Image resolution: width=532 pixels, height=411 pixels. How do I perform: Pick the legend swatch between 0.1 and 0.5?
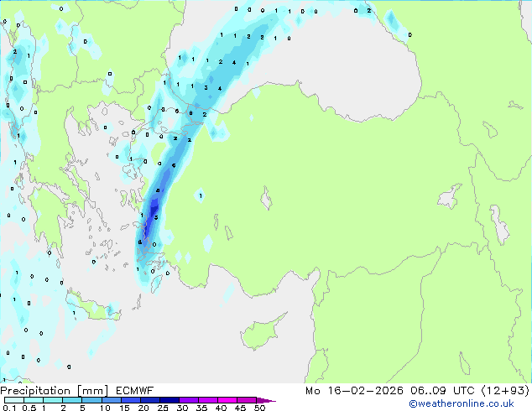point(14,400)
